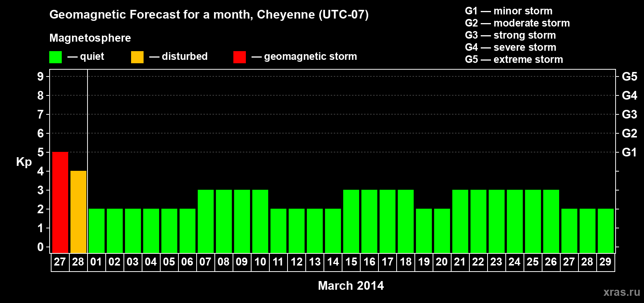Click date label 08 on the x-axis
Viewport: 644px width, 303px height.
tap(224, 262)
